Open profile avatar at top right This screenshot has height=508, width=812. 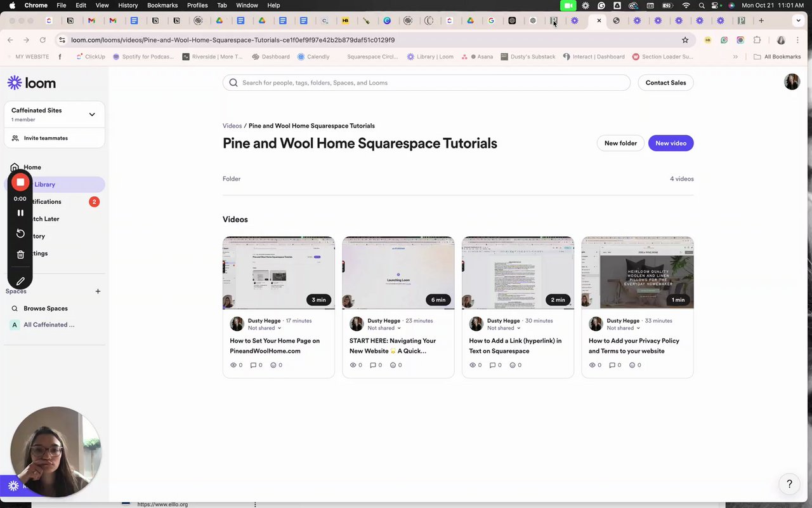click(792, 81)
